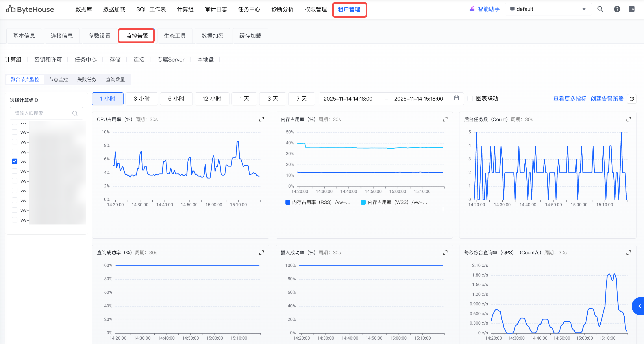
Task: Click the search magnifier icon in header
Action: [600, 9]
